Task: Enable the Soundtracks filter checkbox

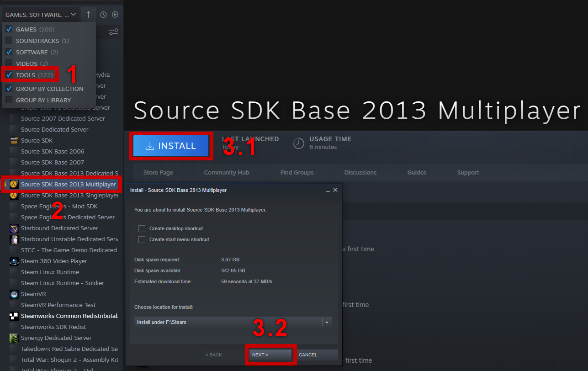Action: tap(9, 41)
